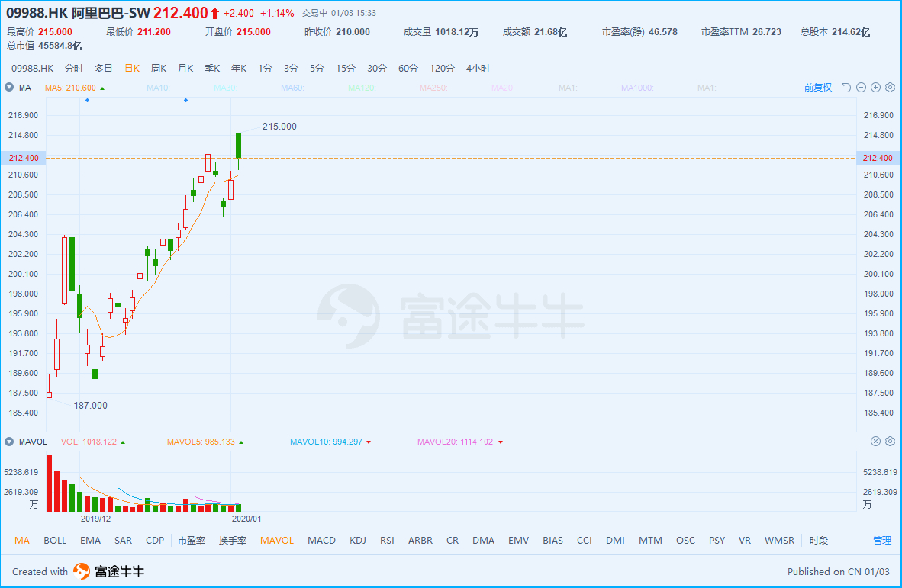Image resolution: width=902 pixels, height=588 pixels.
Task: Toggle the MA10 moving average line
Action: 158,88
